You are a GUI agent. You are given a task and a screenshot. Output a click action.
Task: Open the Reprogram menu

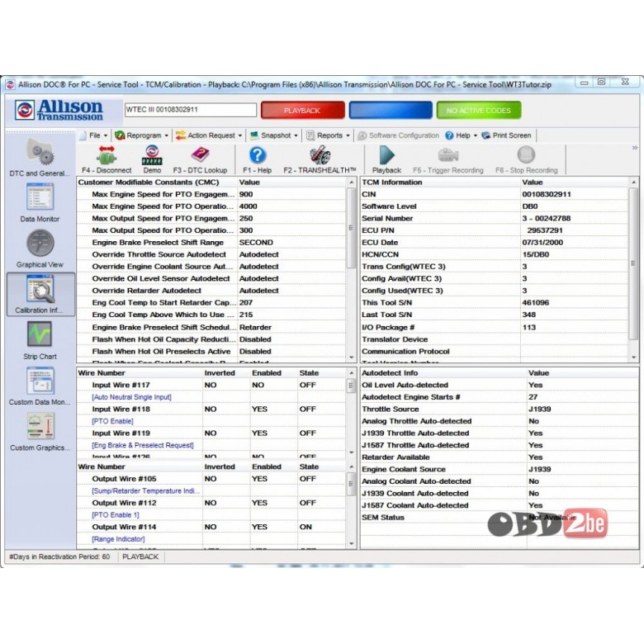[142, 135]
